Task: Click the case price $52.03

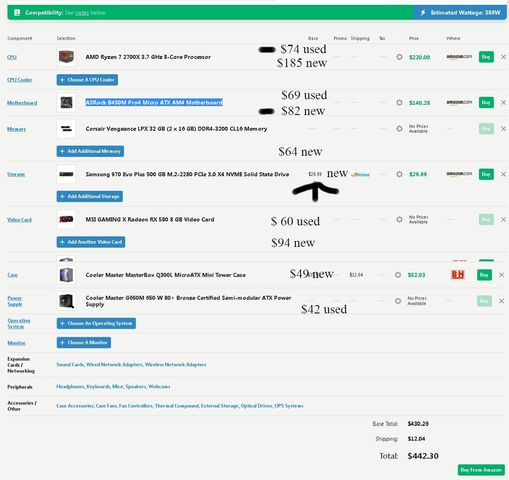Action: 416,275
